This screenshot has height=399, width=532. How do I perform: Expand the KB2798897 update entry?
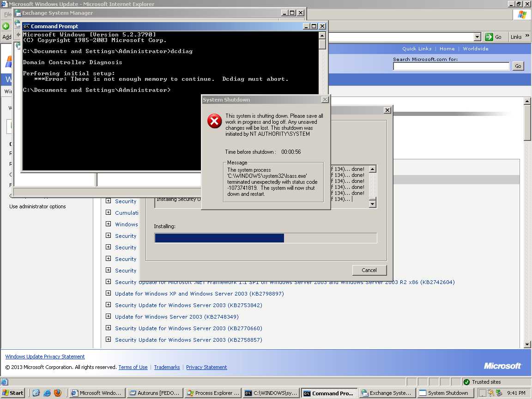tap(108, 293)
